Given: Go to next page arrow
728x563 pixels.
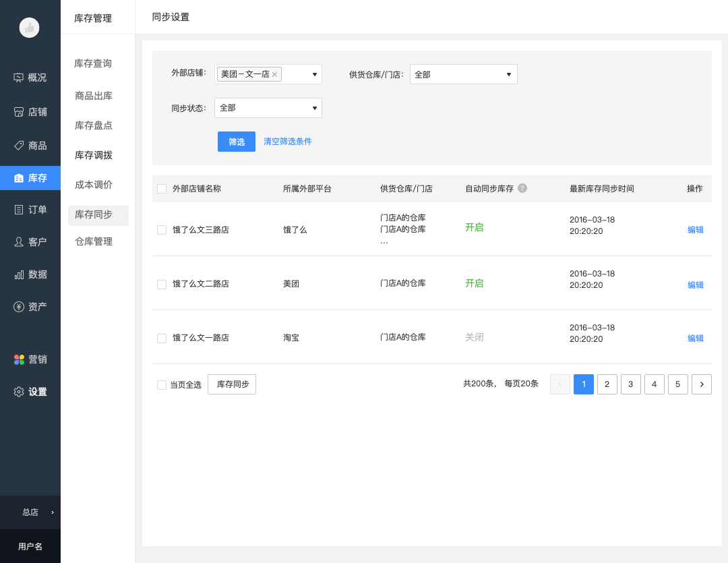Looking at the screenshot, I should (702, 384).
